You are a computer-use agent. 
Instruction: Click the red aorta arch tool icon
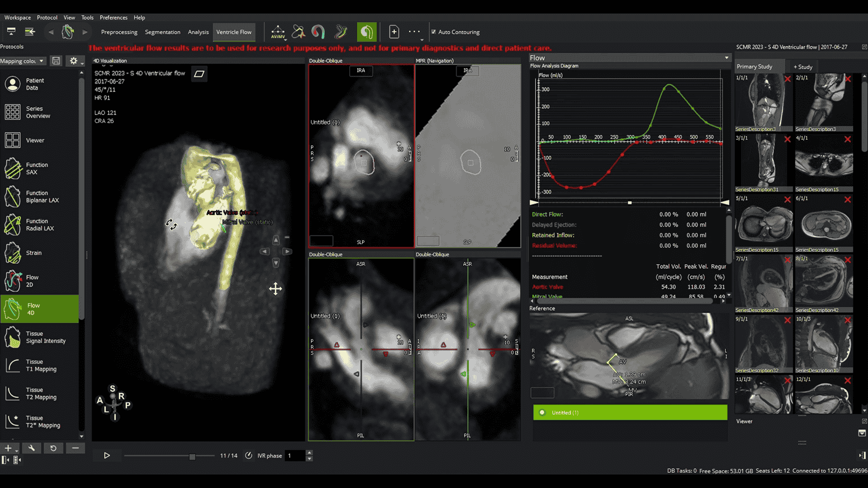pyautogui.click(x=318, y=32)
